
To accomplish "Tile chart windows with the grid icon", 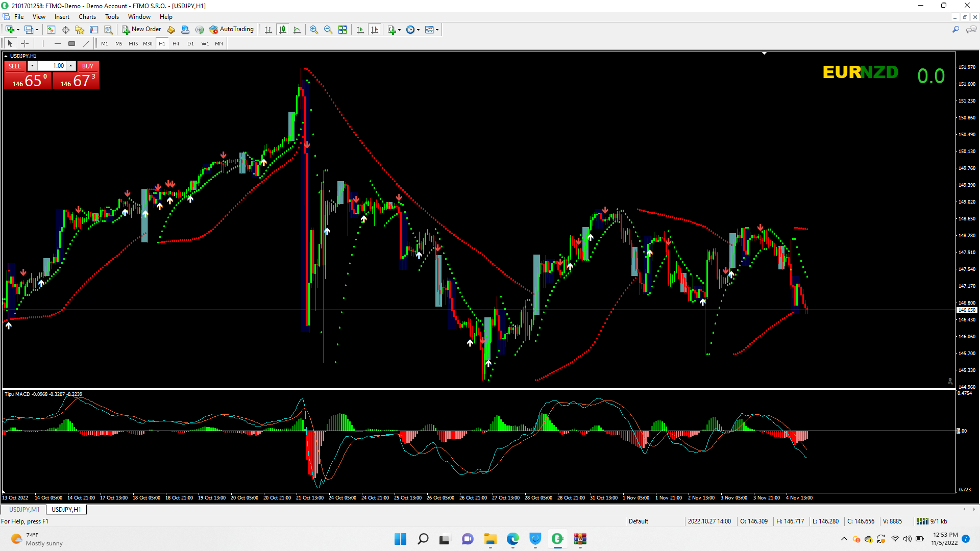I will [342, 30].
